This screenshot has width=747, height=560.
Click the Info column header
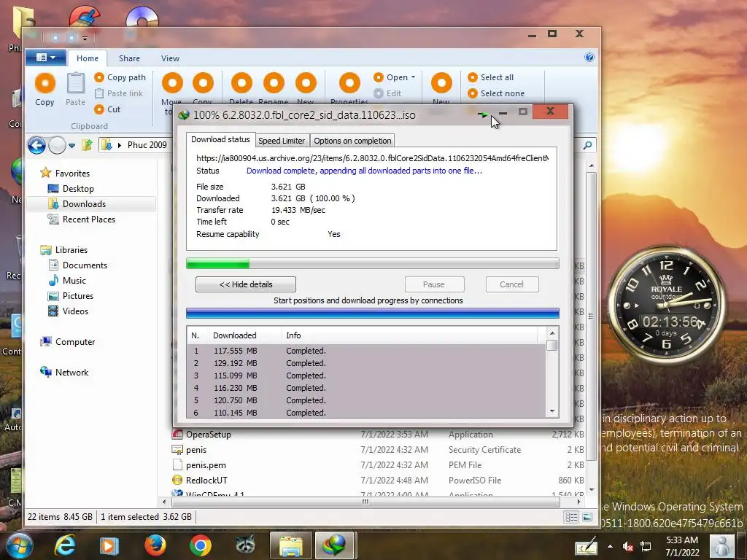point(410,335)
